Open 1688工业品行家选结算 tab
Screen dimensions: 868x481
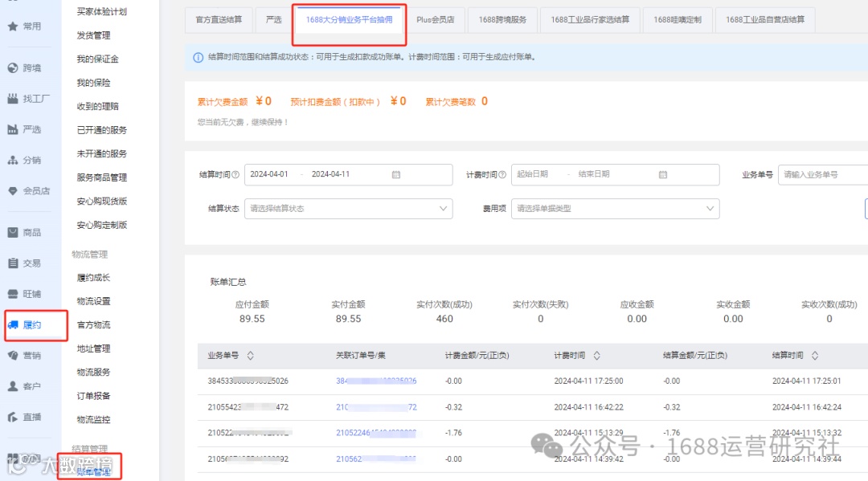pos(590,20)
